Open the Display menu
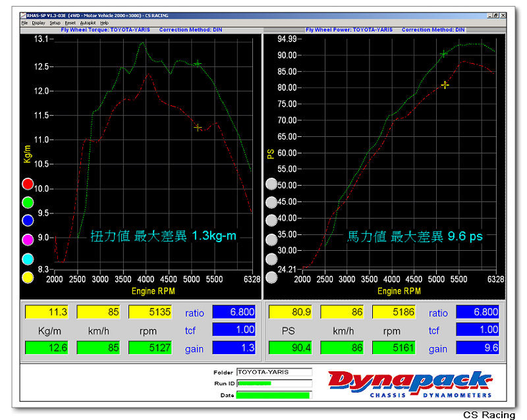 point(38,23)
